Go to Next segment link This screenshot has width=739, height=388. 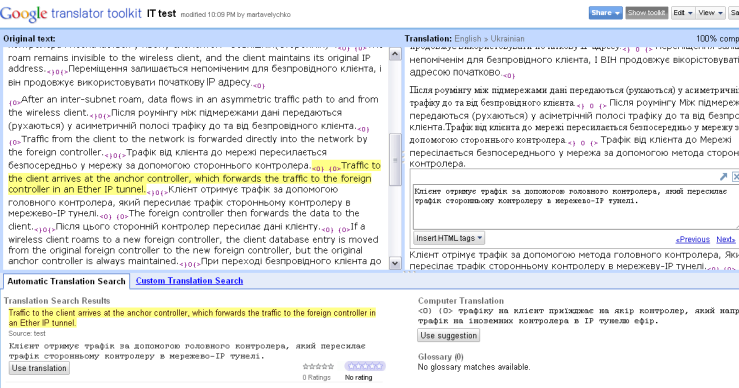[x=726, y=239]
